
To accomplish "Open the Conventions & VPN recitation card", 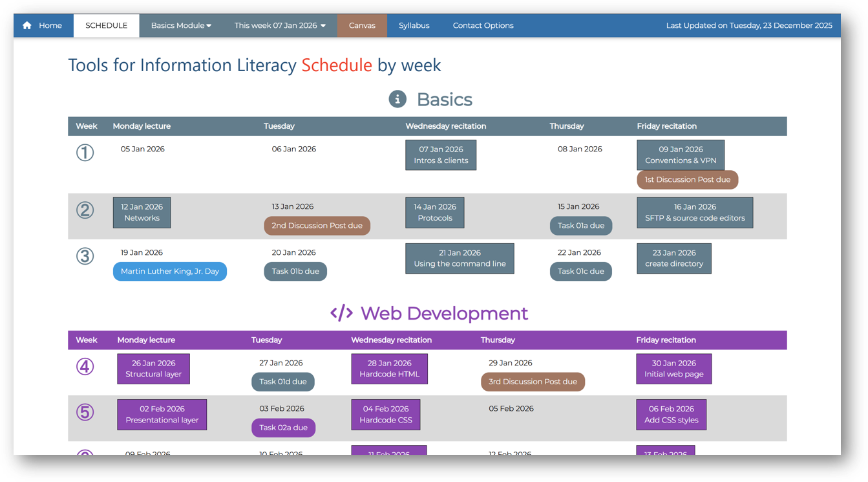I will [x=680, y=155].
